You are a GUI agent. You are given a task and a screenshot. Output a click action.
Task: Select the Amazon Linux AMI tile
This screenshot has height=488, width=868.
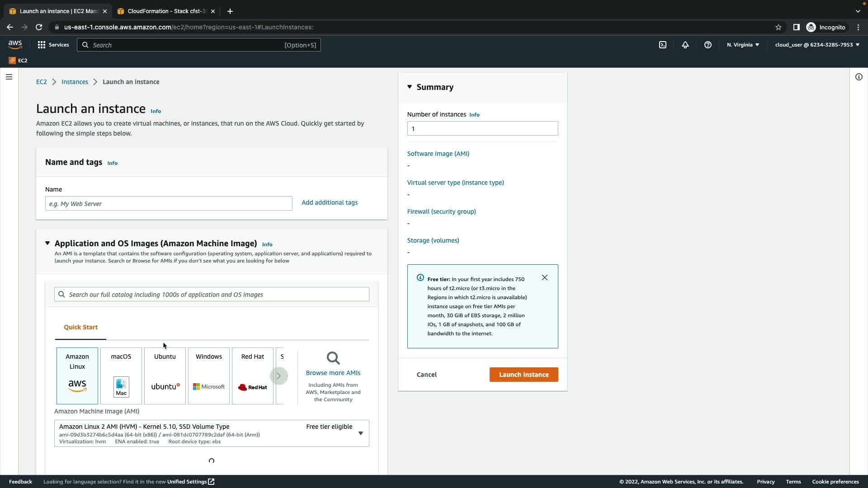[77, 375]
